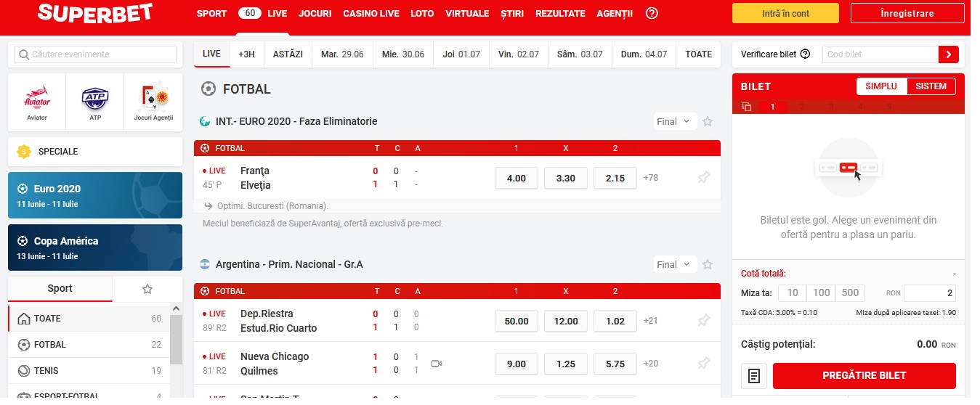Image resolution: width=980 pixels, height=405 pixels.
Task: Favorite the Argentina Prim. Nacional league star
Action: point(708,265)
